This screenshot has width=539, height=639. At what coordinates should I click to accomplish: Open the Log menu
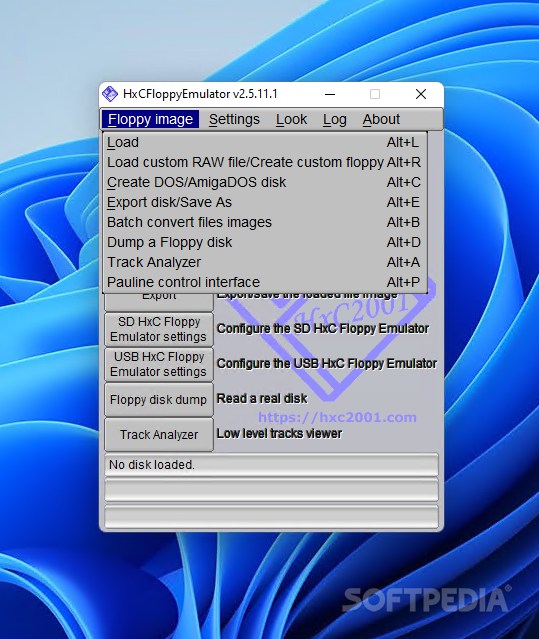334,119
